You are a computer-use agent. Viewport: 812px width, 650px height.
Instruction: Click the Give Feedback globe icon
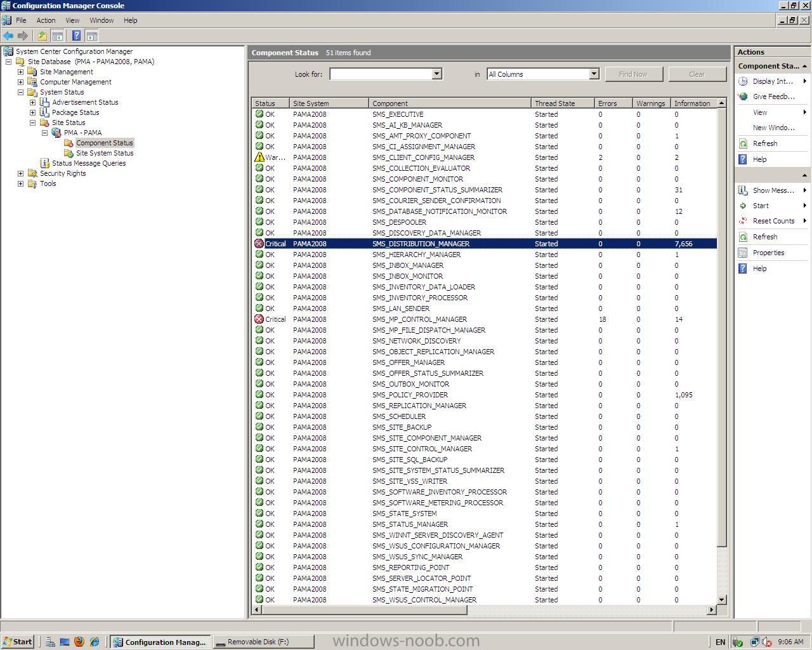[x=743, y=96]
